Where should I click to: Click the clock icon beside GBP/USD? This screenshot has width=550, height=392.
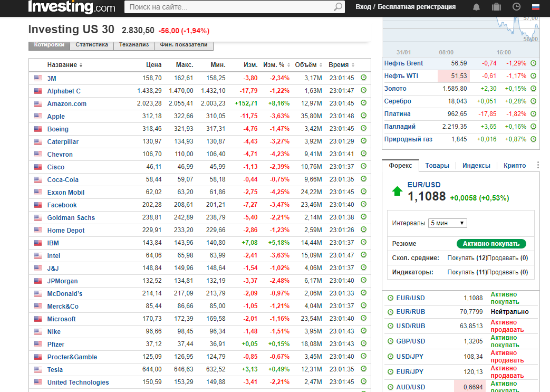click(x=390, y=341)
